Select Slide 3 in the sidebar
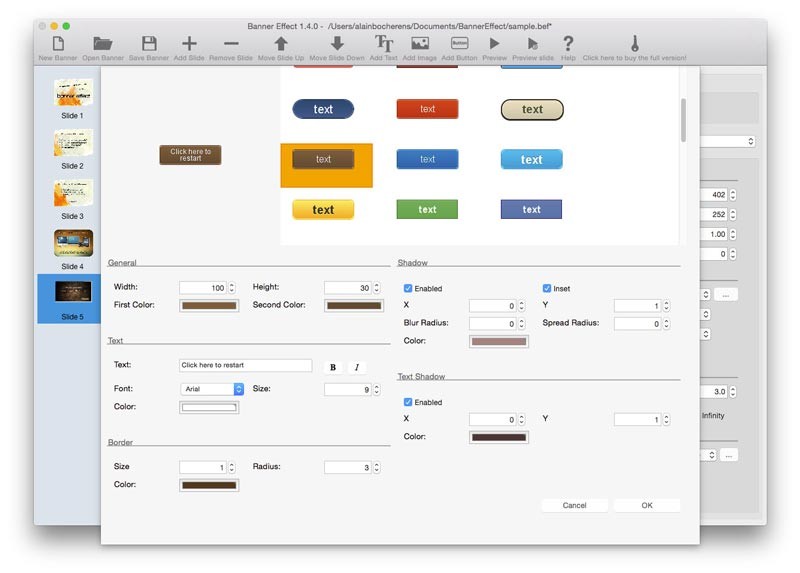This screenshot has width=800, height=573. click(73, 194)
